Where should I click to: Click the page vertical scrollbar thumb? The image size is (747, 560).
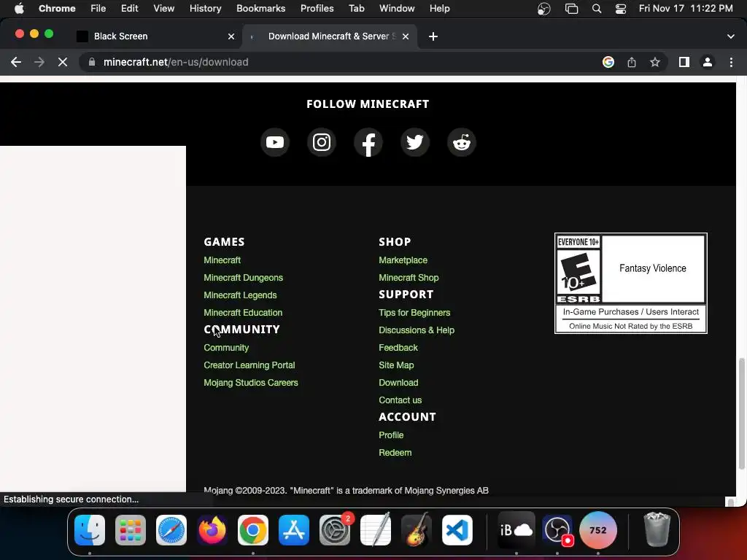click(x=741, y=413)
